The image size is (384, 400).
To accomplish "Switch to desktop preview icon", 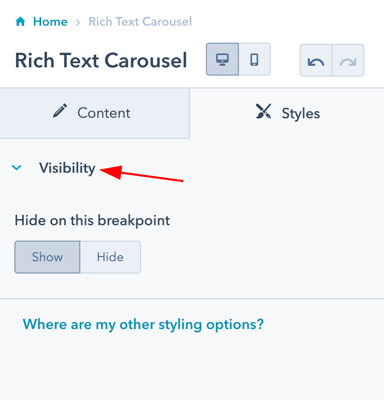I will [222, 59].
